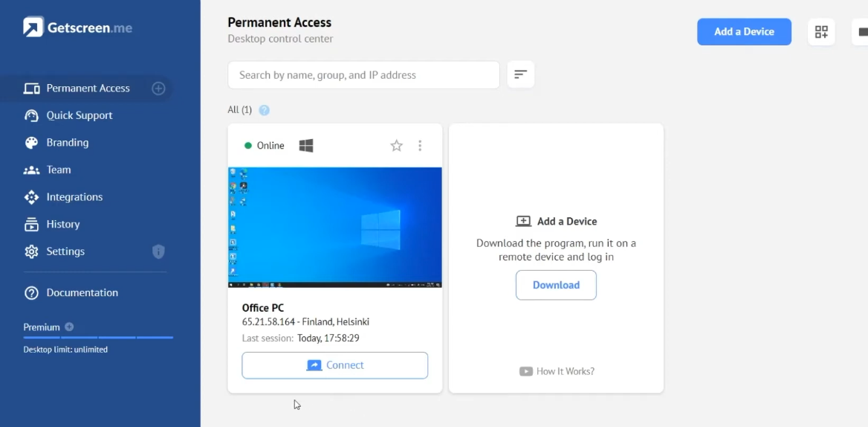This screenshot has height=427, width=868.
Task: Click the Getscreen.me logo
Action: point(78,28)
